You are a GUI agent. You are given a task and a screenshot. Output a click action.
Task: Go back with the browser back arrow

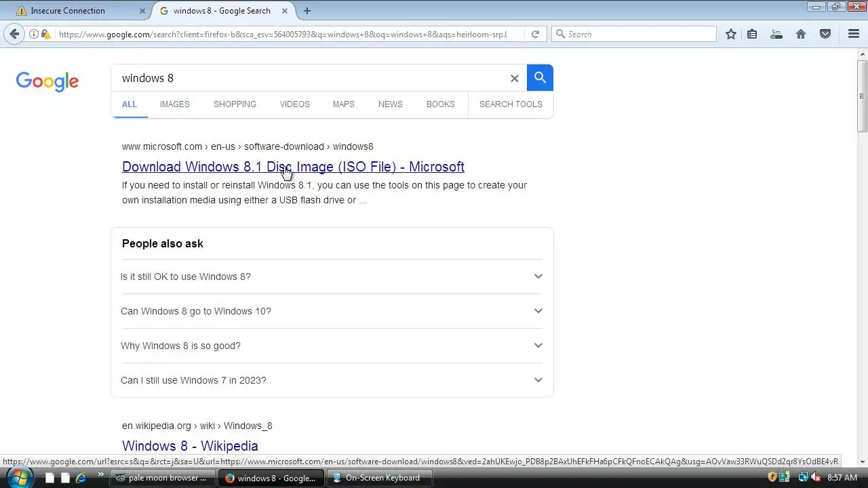15,34
